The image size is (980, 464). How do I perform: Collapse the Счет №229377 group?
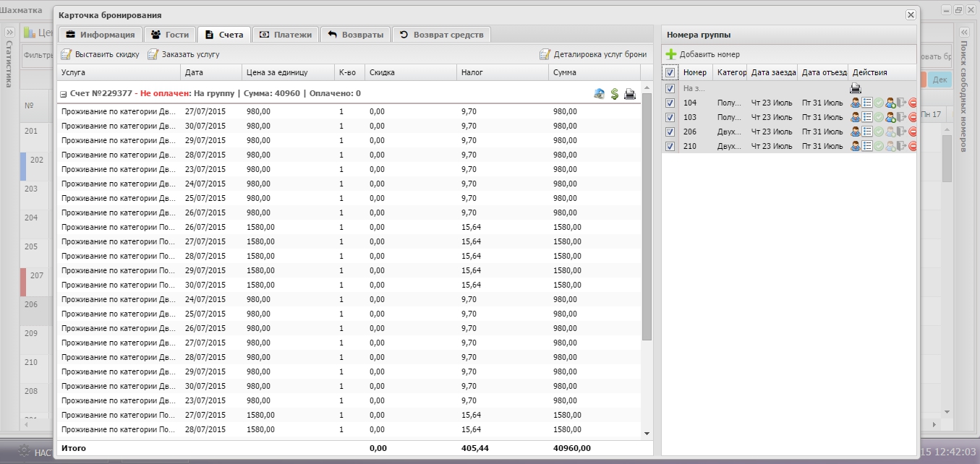64,94
